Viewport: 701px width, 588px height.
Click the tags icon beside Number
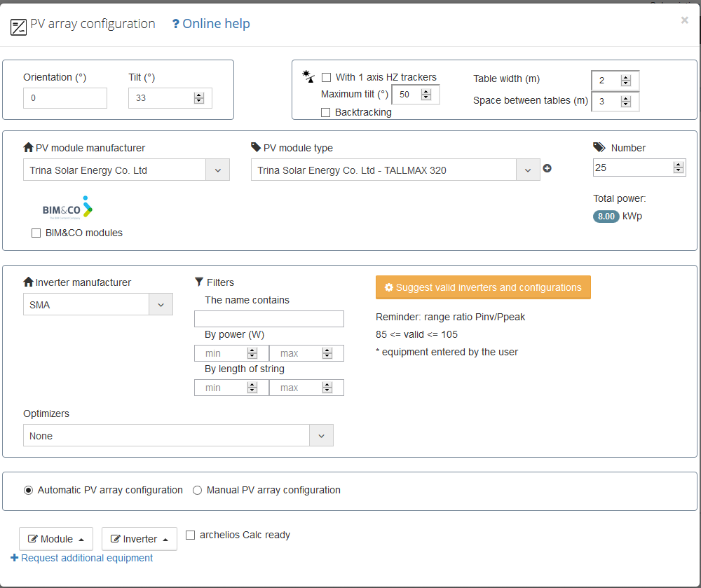tap(599, 147)
